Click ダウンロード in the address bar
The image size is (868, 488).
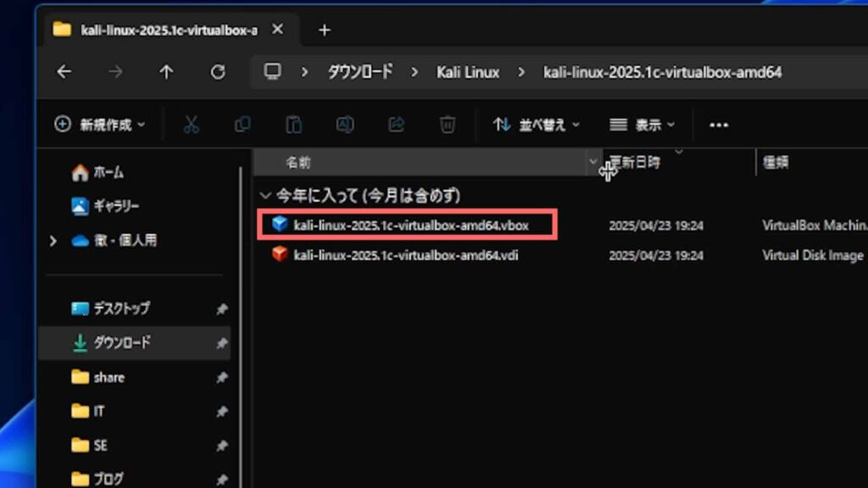360,72
